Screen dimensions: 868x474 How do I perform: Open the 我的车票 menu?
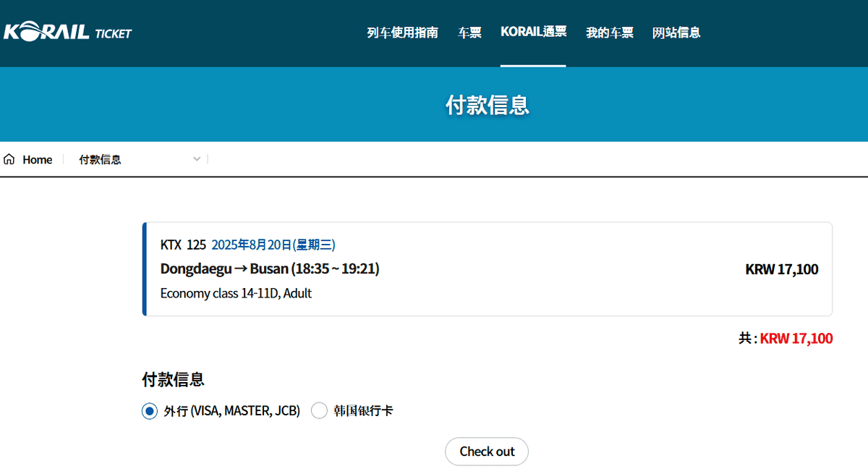[609, 33]
